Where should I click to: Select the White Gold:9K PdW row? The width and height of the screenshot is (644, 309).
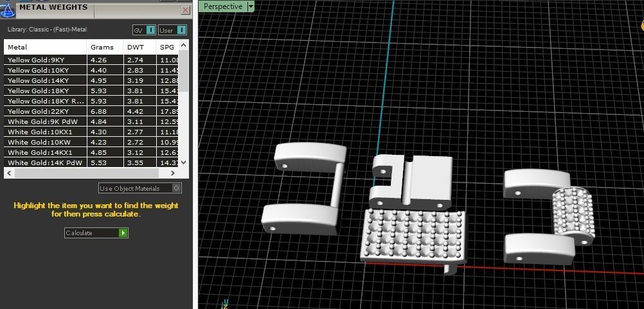(91, 121)
